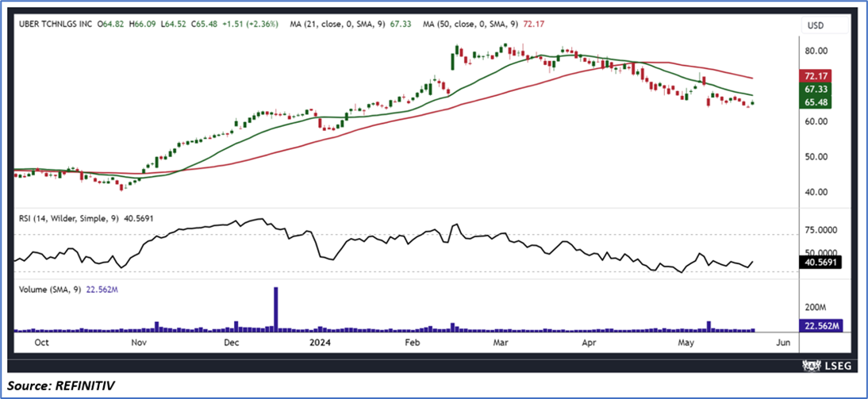The width and height of the screenshot is (868, 399).
Task: Click the 75.0000 RSI axis label
Action: 823,230
